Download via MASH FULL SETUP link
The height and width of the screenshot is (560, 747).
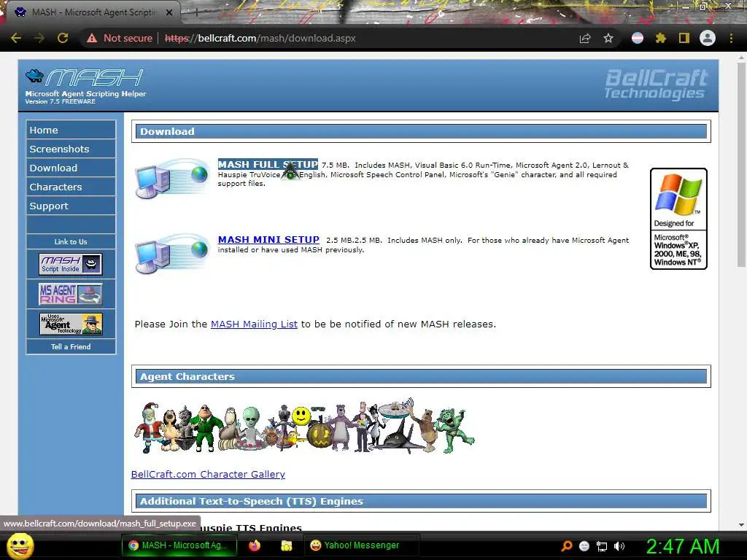pyautogui.click(x=268, y=164)
